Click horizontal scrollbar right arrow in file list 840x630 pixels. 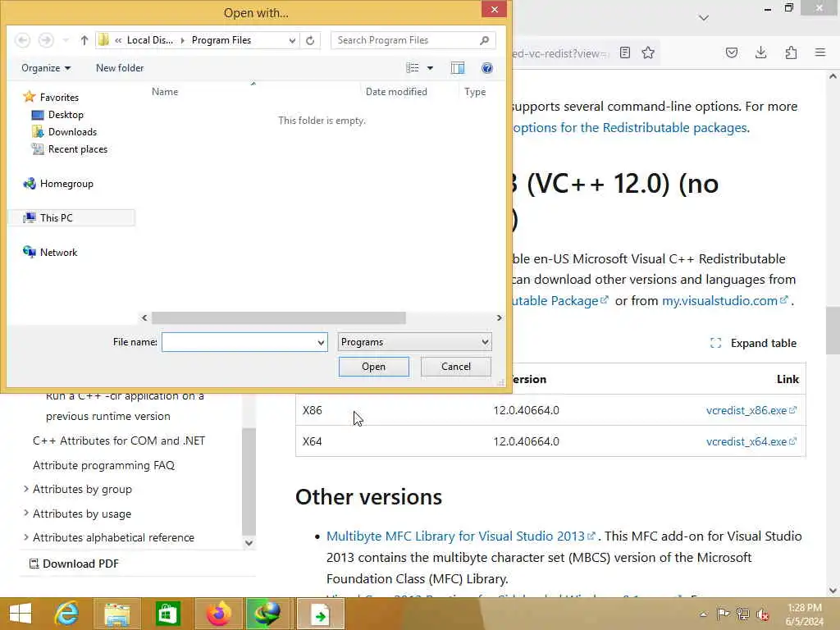(500, 317)
